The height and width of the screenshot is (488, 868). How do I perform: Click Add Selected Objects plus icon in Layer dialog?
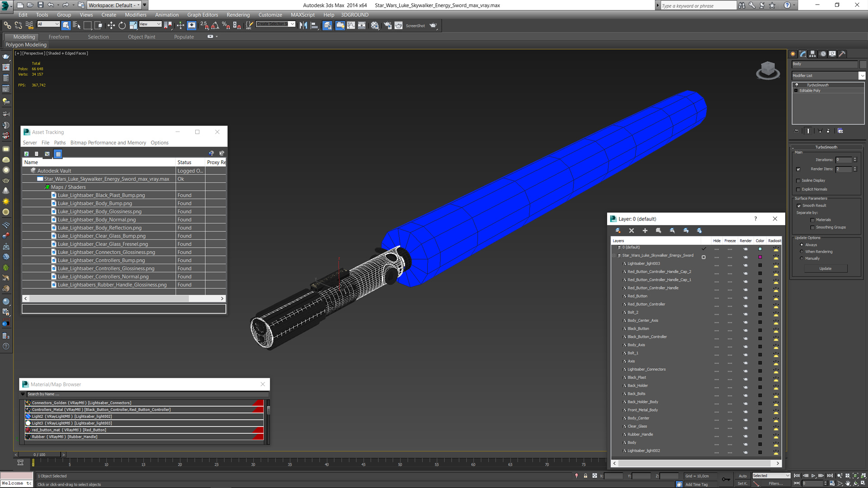(x=645, y=231)
